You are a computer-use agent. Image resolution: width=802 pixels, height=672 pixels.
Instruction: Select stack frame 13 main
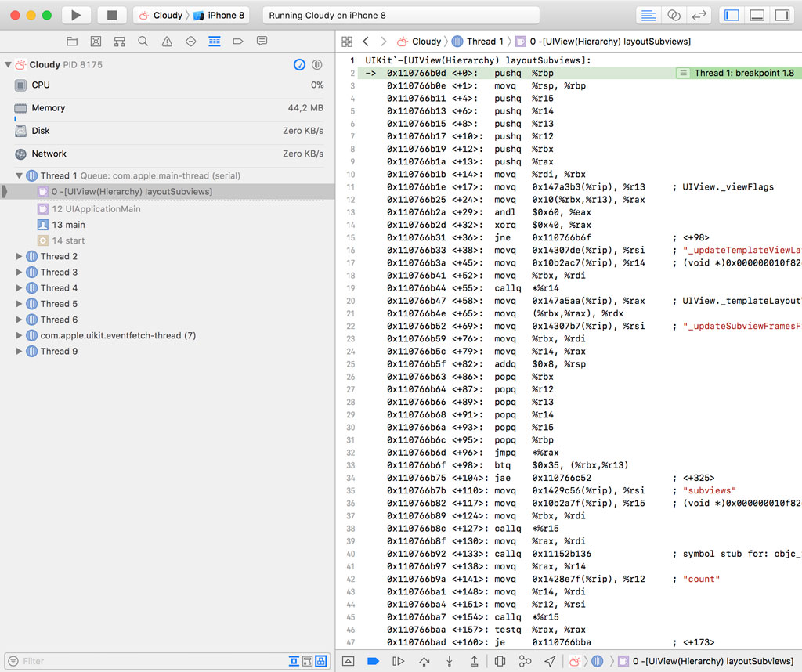68,225
